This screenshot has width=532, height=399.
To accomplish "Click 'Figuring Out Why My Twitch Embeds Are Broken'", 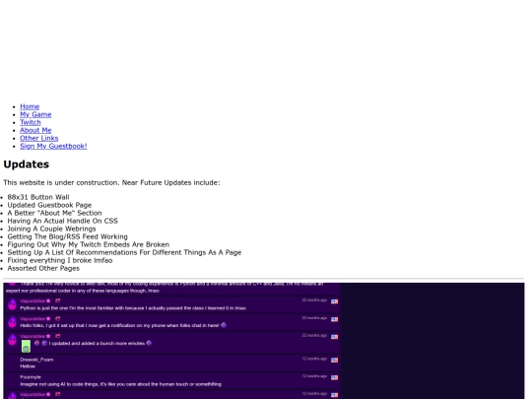I will pos(89,244).
